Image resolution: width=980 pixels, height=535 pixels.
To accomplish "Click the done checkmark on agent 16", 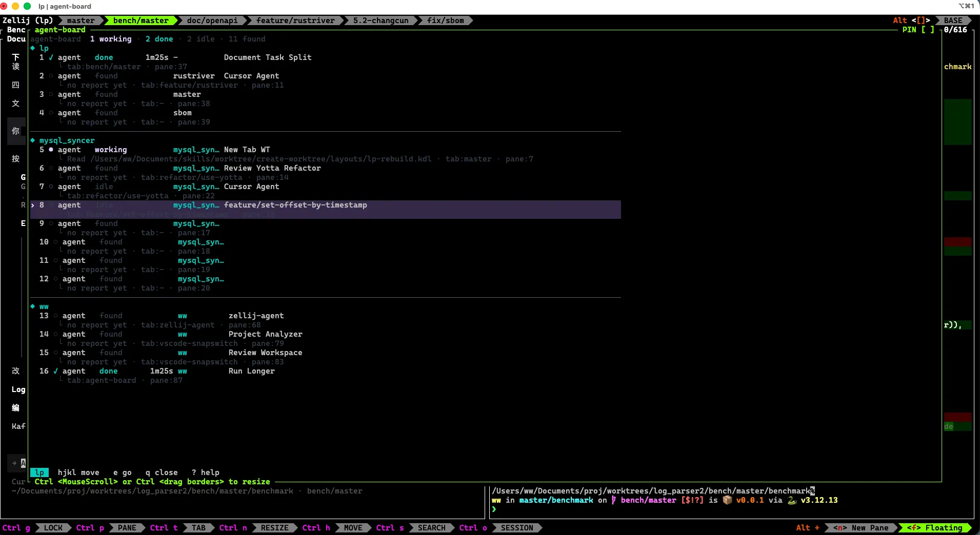I will coord(55,371).
